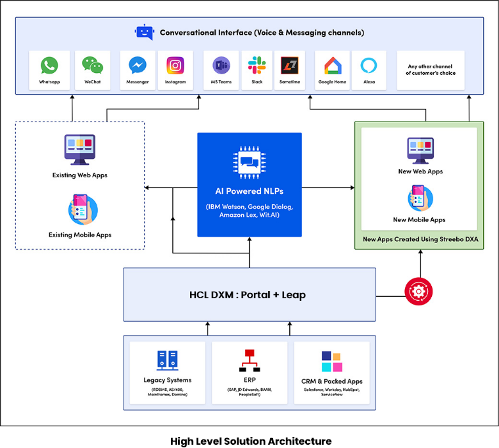Click the 'Legacy Systems' label
Viewport: 499px width, 448px height.
tap(168, 380)
